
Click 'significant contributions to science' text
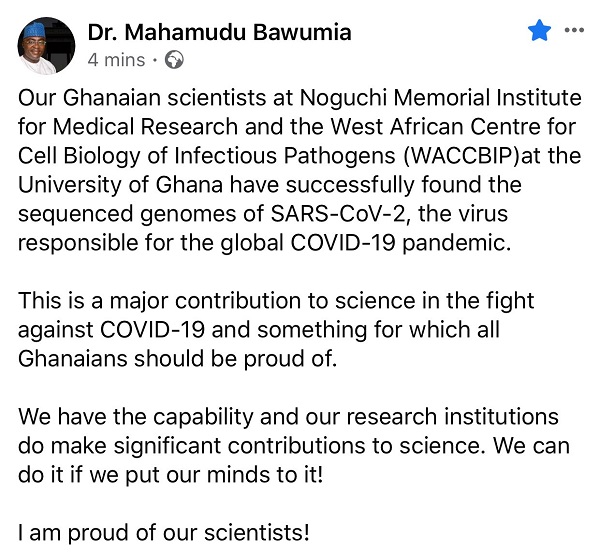click(297, 446)
